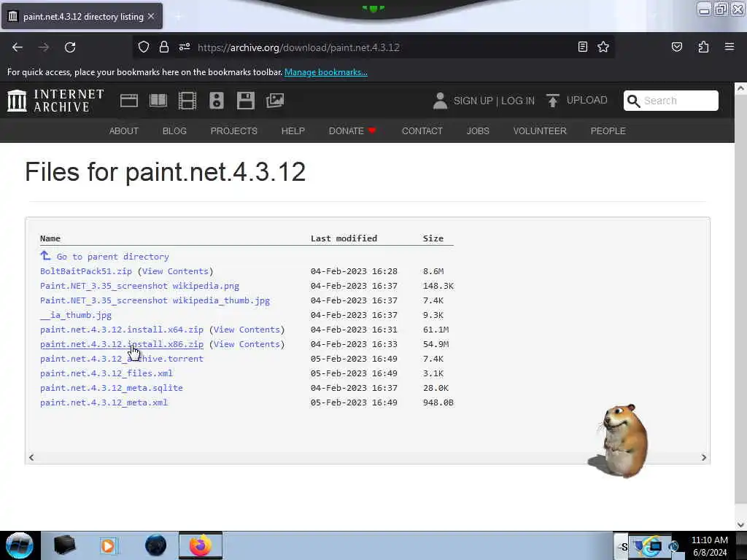Click the SIGN UP link
Screen dimensions: 747x560
click(473, 101)
